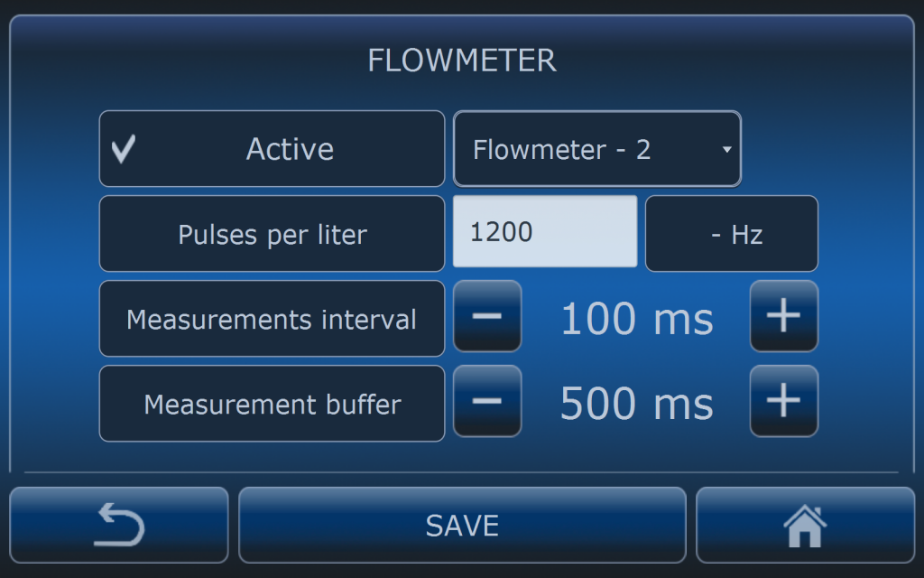
Task: Click the FLOWMETER page title
Action: click(462, 61)
